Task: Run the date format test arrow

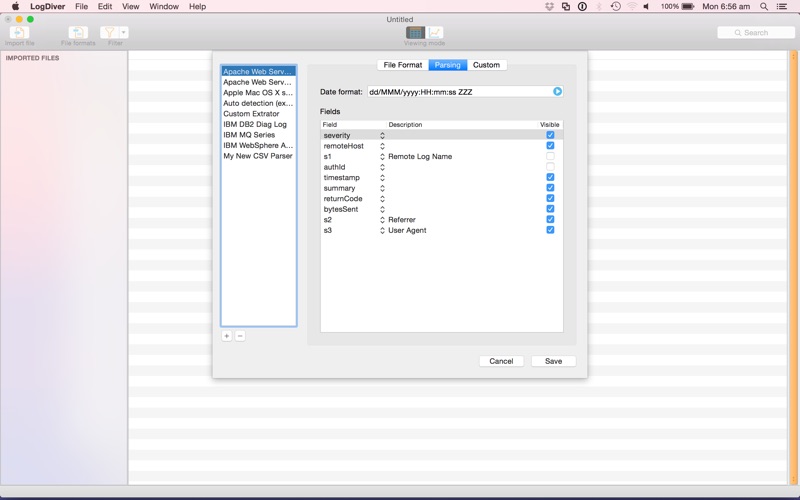Action: tap(557, 91)
